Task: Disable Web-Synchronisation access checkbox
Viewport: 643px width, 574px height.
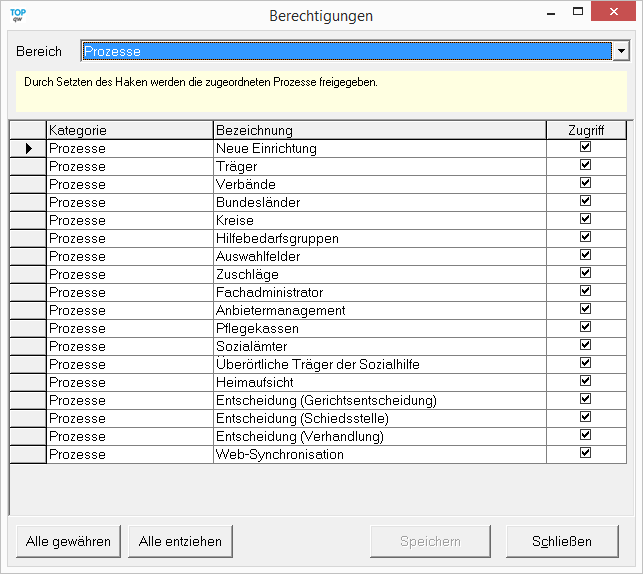Action: coord(586,453)
